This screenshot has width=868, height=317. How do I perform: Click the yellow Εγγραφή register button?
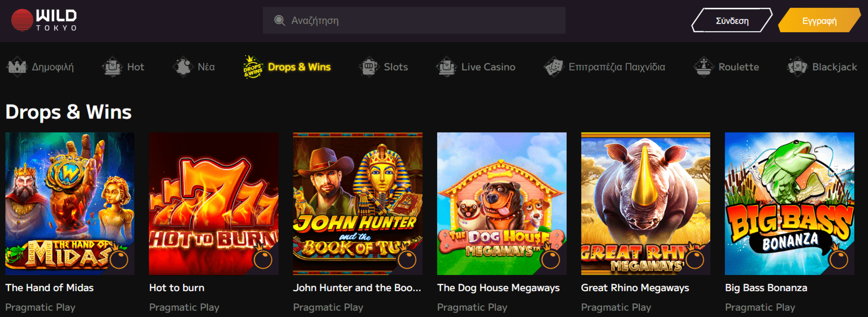coord(819,21)
